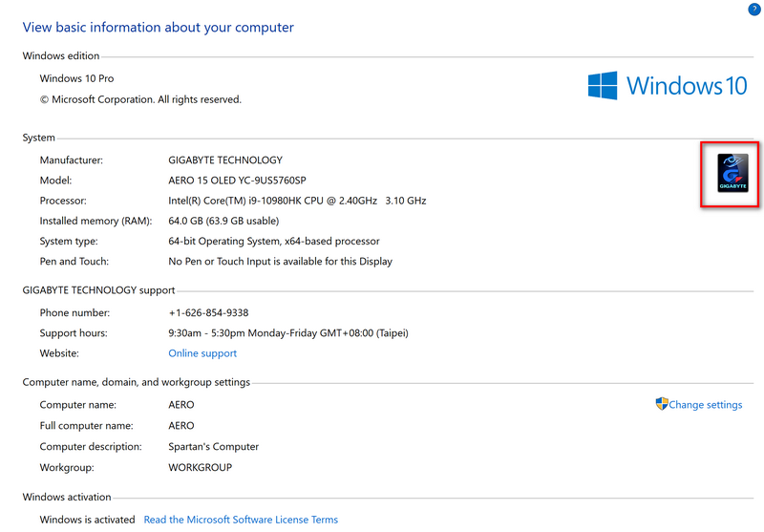Click the model value AERO 15 OLED

point(250,181)
